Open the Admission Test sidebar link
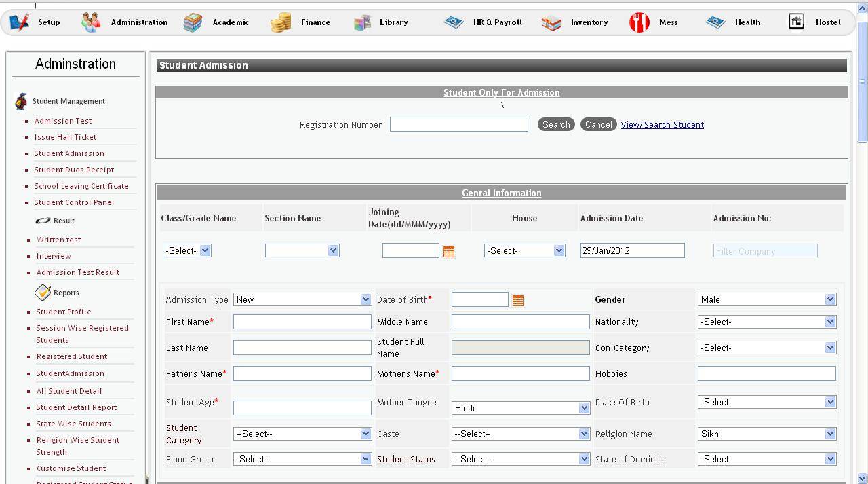 pyautogui.click(x=63, y=121)
